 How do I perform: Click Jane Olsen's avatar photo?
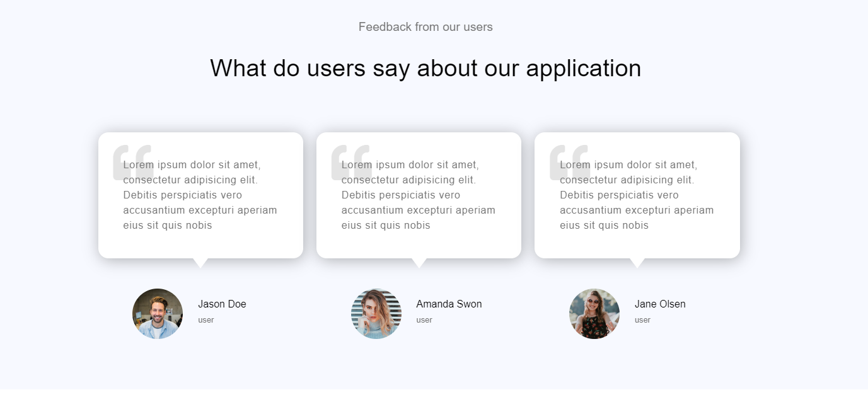594,314
